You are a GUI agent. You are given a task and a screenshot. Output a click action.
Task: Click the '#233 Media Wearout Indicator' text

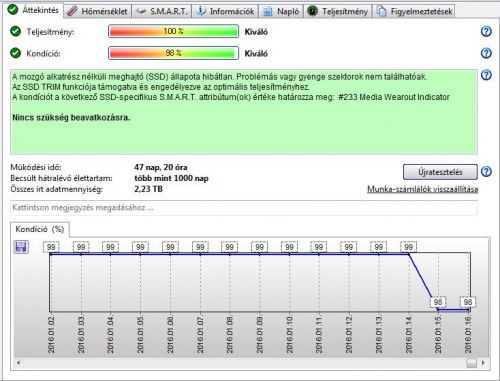tap(394, 97)
